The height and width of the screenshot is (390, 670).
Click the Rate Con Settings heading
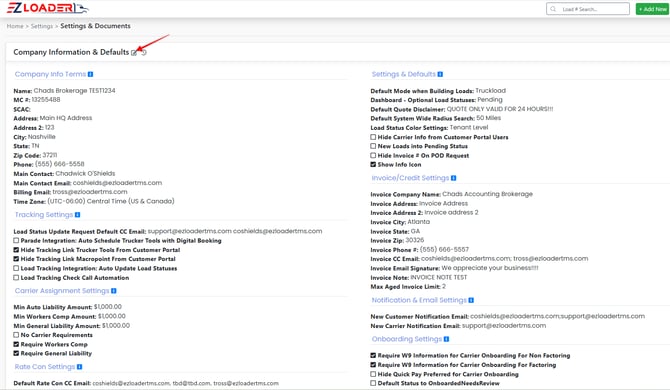tap(45, 367)
